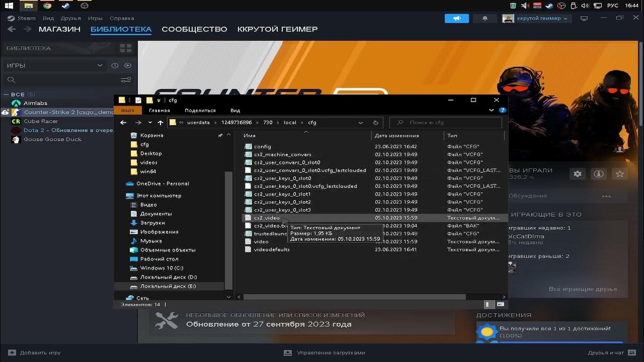Click the Steam back navigation arrow

click(x=12, y=29)
